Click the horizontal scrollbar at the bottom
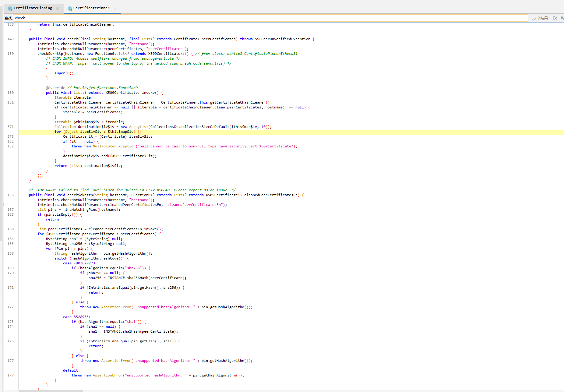This screenshot has height=392, width=564. (51, 391)
